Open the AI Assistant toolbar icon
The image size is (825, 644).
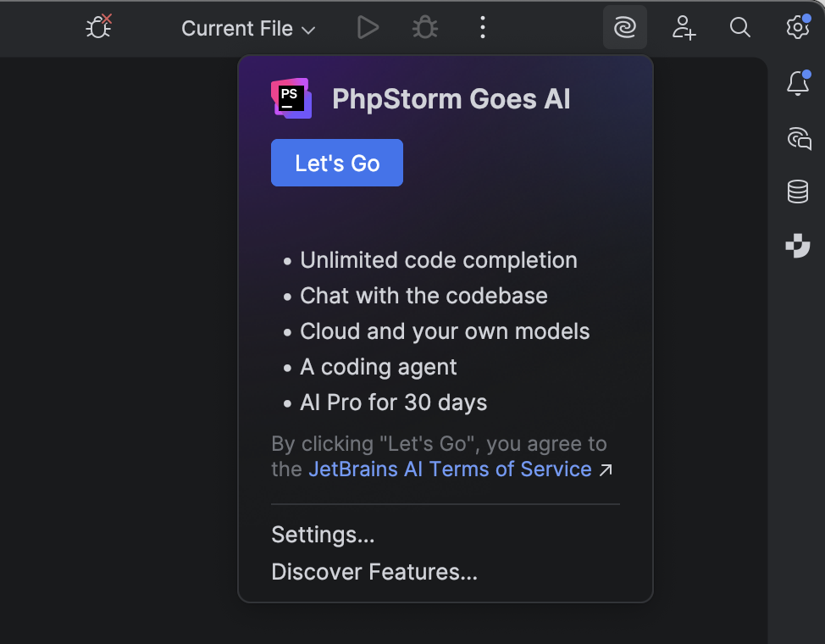pyautogui.click(x=624, y=27)
